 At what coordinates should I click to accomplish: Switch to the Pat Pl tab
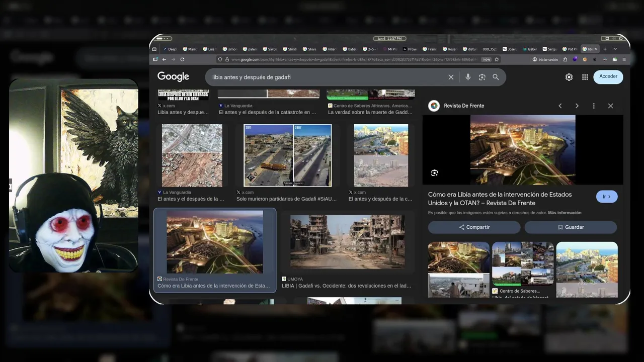click(570, 49)
